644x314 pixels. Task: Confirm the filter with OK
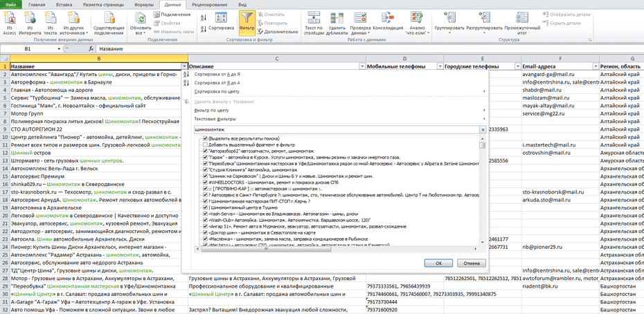click(438, 263)
